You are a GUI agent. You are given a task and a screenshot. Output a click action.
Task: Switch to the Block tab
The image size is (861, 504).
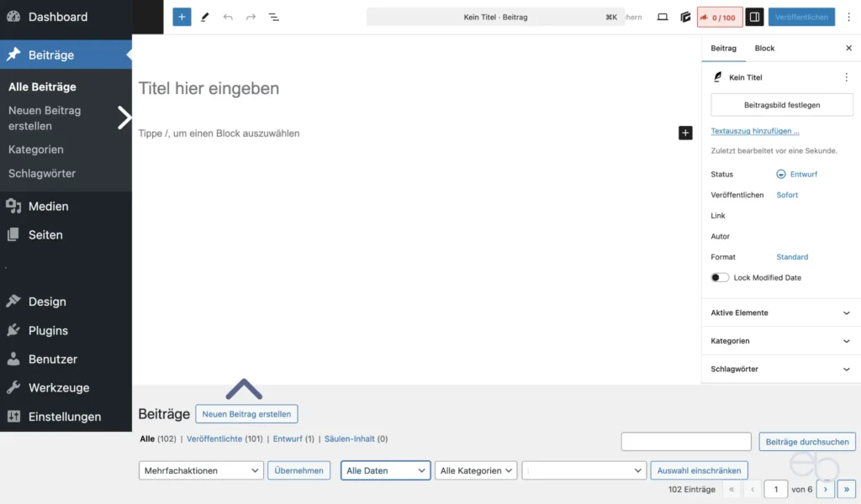tap(764, 48)
